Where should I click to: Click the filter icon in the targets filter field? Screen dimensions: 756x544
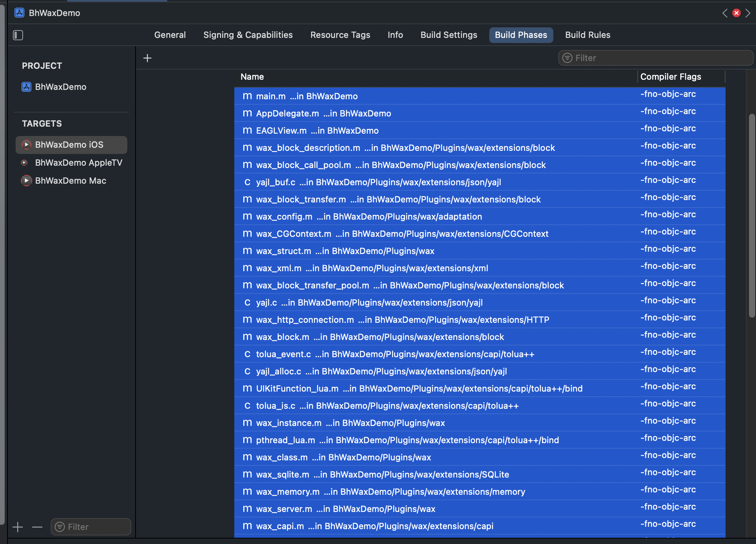point(60,527)
